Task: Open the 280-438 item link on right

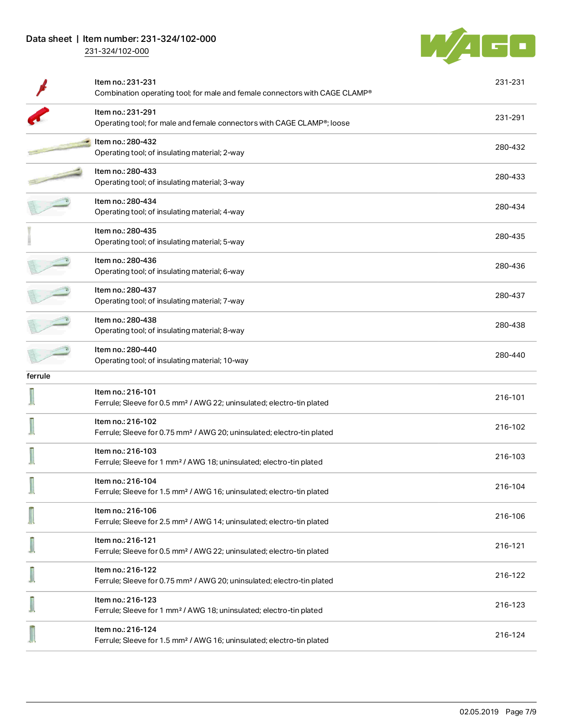Action: [x=510, y=325]
